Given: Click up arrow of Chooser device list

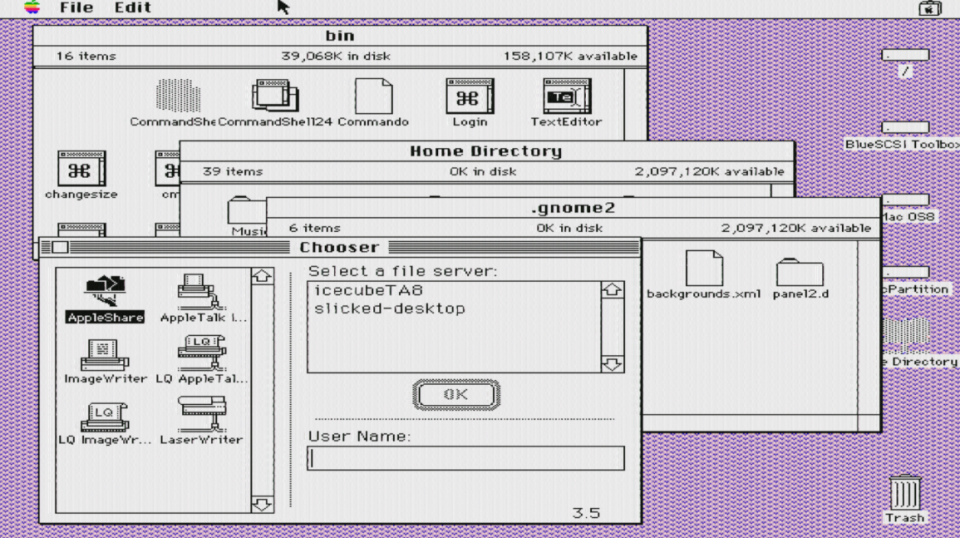Looking at the screenshot, I should click(x=262, y=276).
